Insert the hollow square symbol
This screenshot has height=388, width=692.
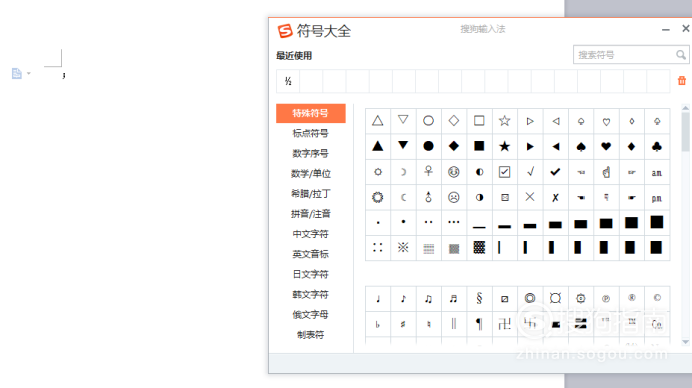coord(479,121)
